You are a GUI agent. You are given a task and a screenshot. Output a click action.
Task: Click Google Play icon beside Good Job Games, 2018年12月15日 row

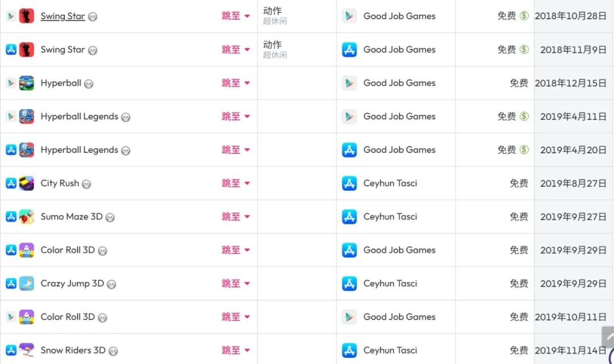(x=349, y=83)
